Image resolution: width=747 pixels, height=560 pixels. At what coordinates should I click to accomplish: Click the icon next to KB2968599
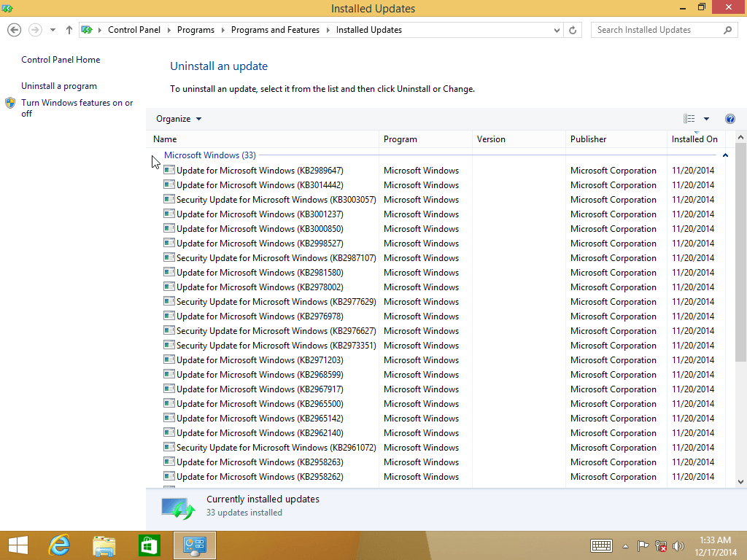(x=169, y=374)
